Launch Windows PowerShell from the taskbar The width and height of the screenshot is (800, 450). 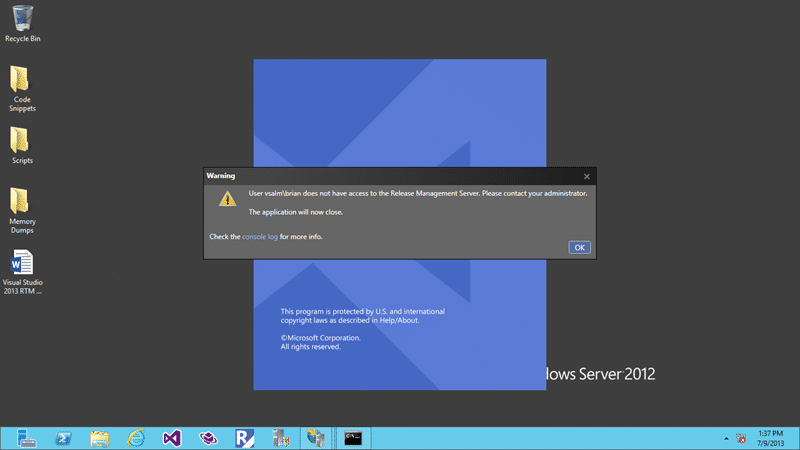pos(63,438)
